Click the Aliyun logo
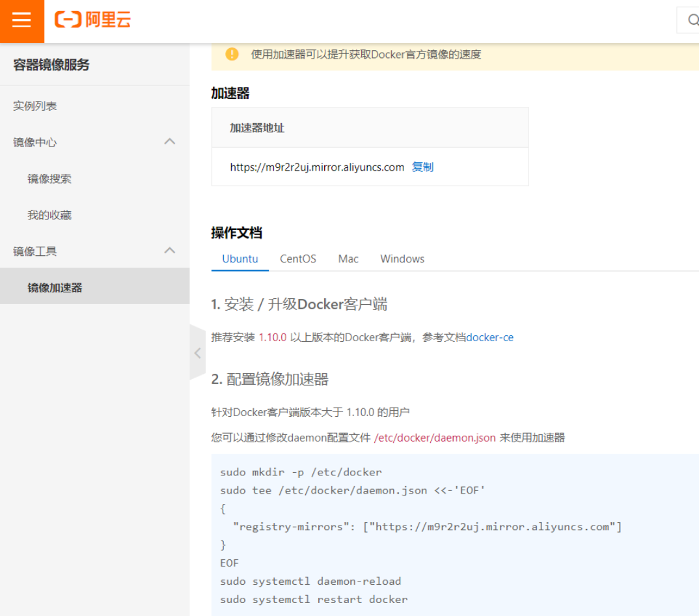Viewport: 699px width, 616px height. pos(92,20)
